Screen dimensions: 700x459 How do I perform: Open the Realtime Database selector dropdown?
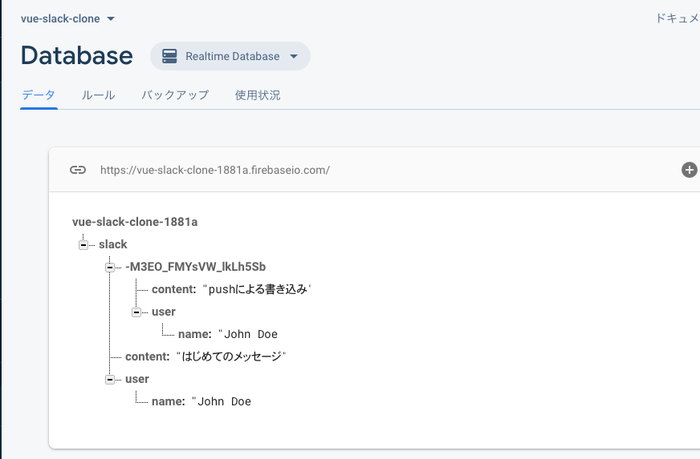[x=230, y=56]
